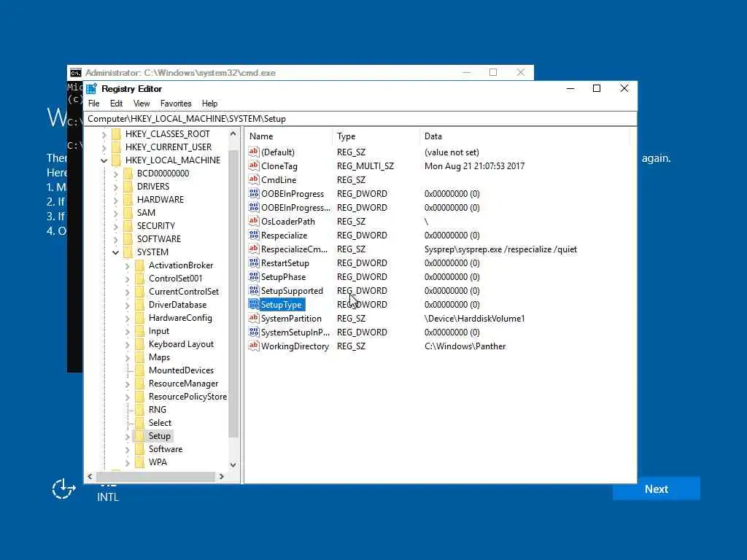Expand the CurrentControlSet key
This screenshot has height=560, width=747.
click(127, 292)
